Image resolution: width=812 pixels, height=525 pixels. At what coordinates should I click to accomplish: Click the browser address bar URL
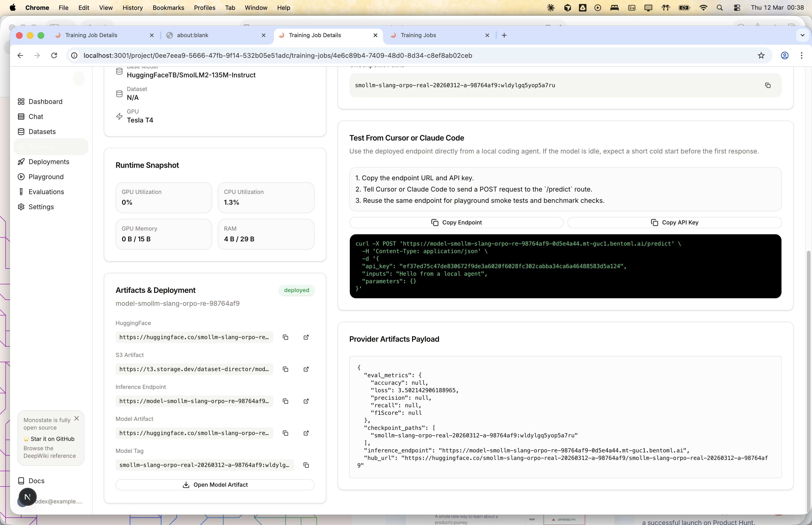point(278,55)
